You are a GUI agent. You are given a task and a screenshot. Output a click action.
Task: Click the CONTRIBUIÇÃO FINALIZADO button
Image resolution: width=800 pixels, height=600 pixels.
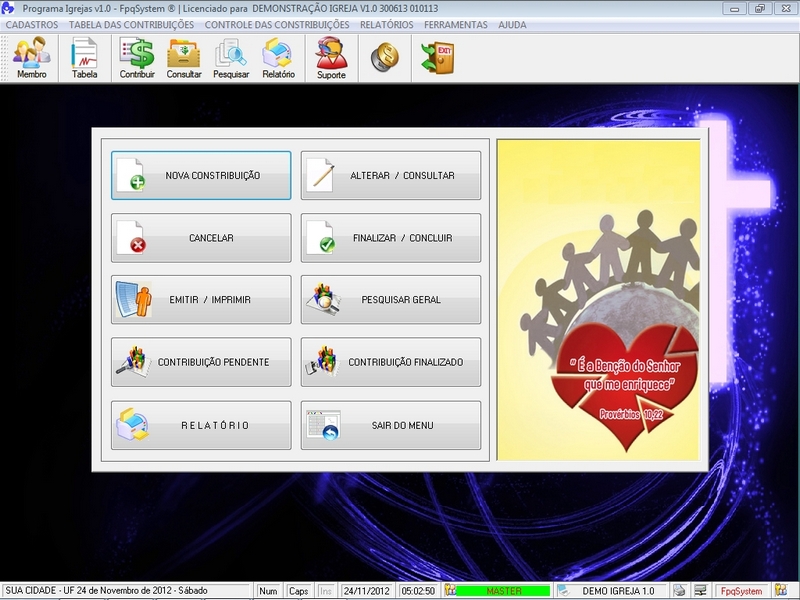[x=391, y=362]
